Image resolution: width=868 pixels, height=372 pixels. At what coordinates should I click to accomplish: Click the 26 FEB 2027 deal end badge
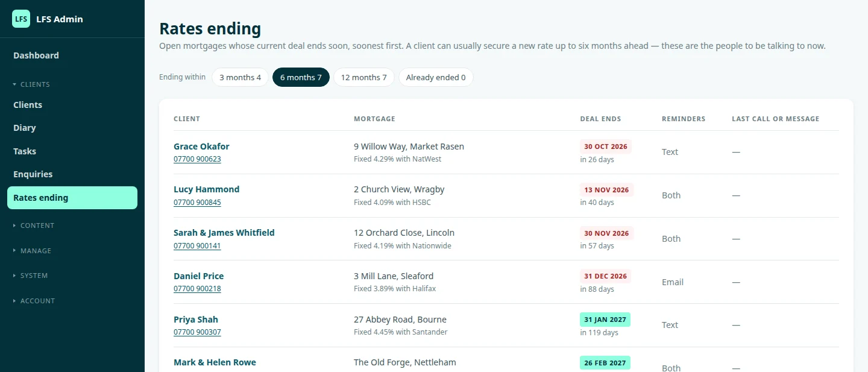point(605,363)
